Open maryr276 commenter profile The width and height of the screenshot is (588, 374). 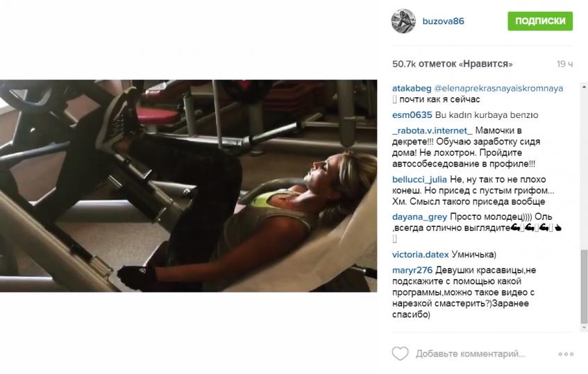(412, 270)
